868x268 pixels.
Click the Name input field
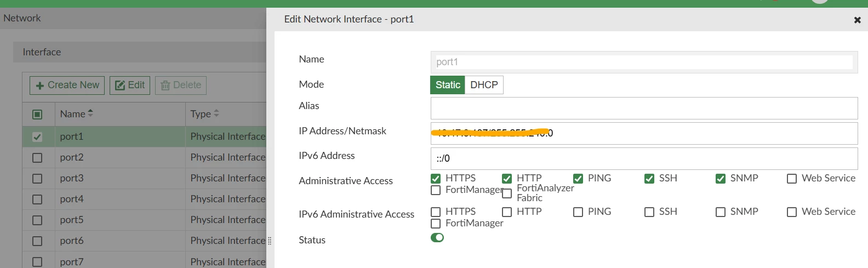[644, 62]
